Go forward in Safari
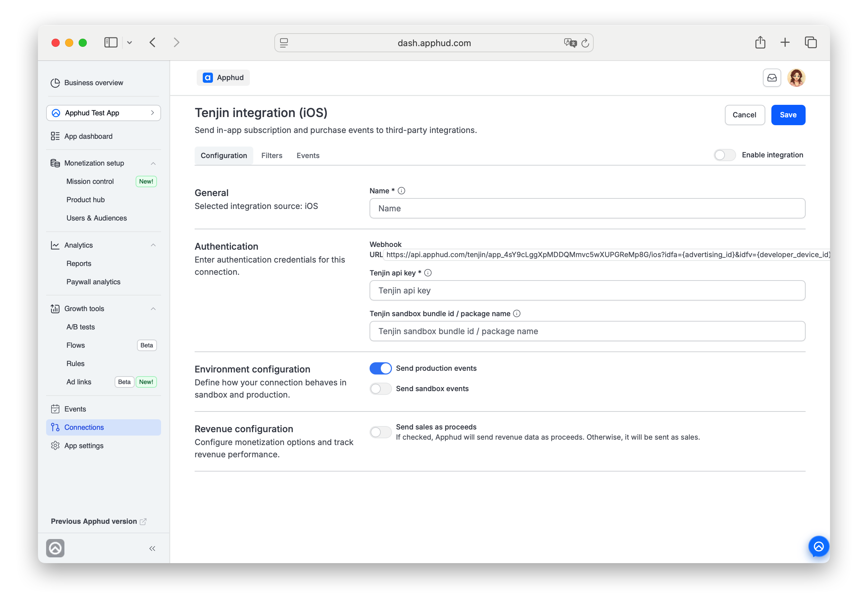 176,42
